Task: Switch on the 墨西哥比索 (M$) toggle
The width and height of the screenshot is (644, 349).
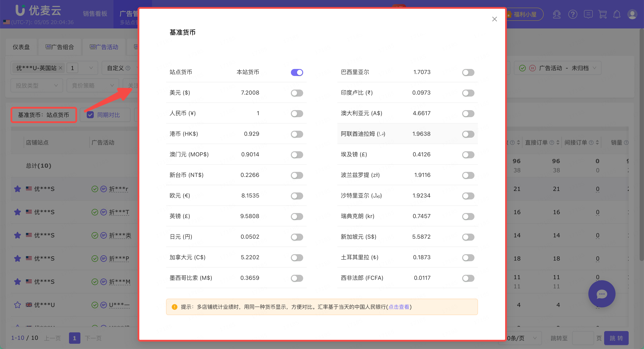Action: [x=297, y=278]
